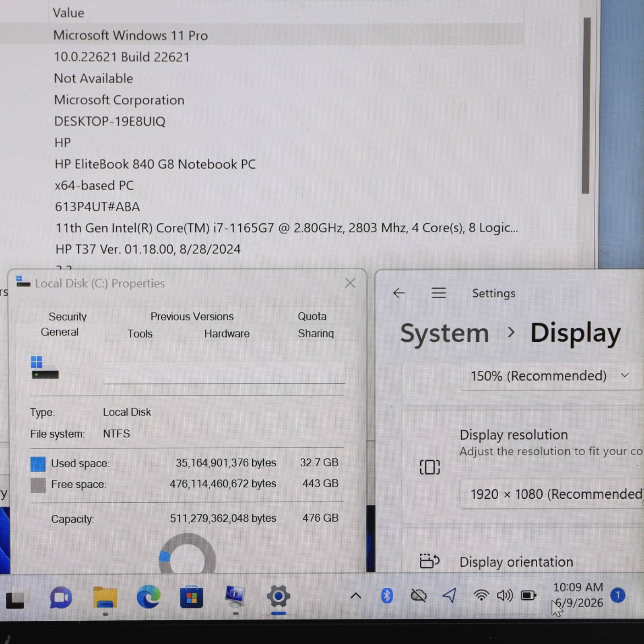
Task: Click System breadcrumb in Settings
Action: click(x=444, y=333)
